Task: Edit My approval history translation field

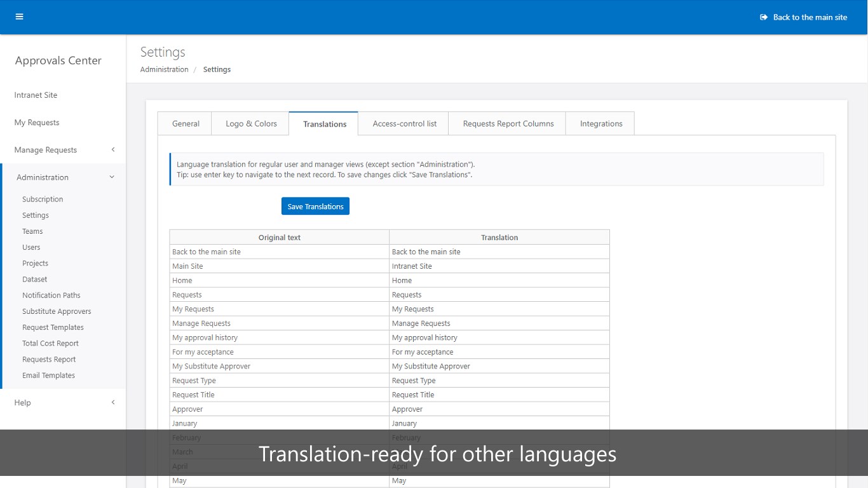Action: 499,337
